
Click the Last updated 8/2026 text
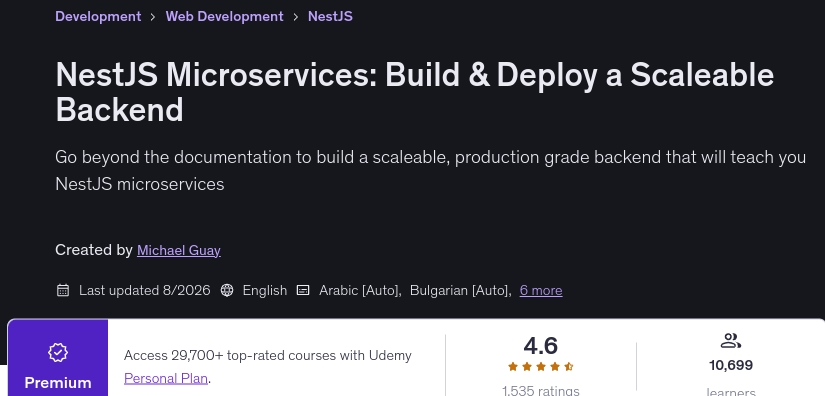(144, 290)
